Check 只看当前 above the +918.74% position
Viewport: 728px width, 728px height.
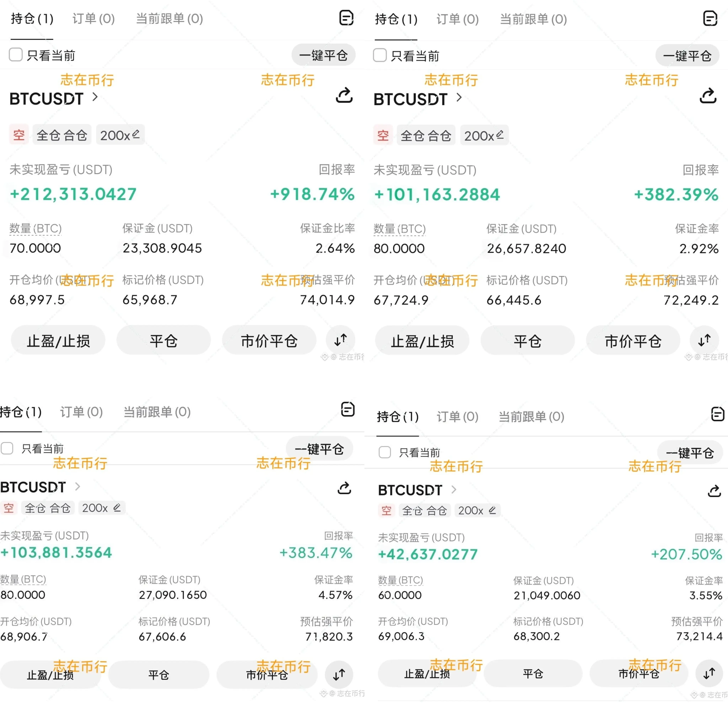pos(16,55)
